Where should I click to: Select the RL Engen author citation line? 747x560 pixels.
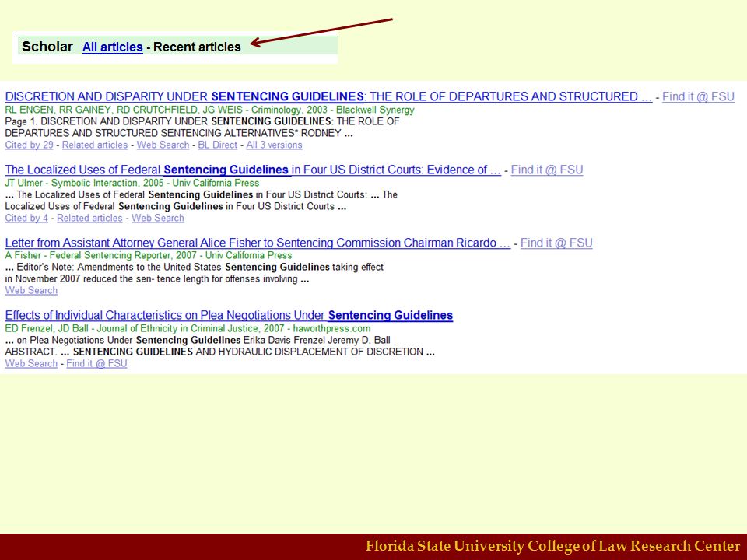coord(209,110)
